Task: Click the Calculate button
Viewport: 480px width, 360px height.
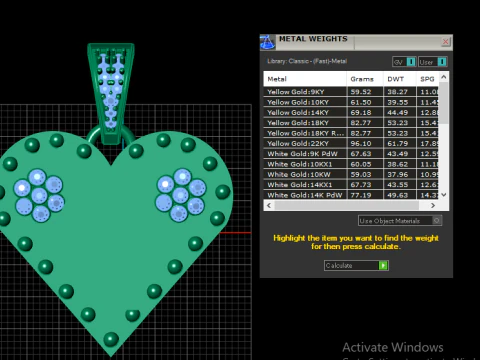Action: coord(356,265)
